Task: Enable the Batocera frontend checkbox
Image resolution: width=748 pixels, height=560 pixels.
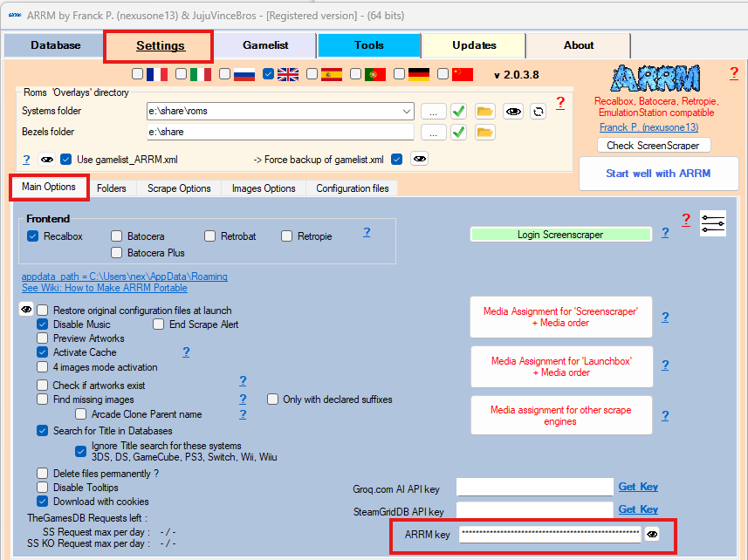Action: coord(117,236)
